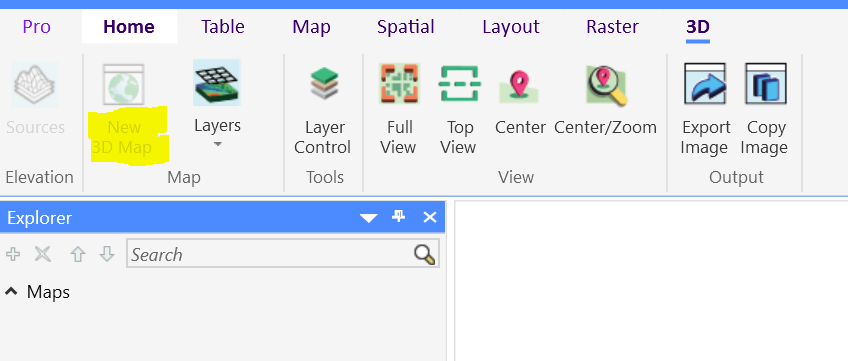The image size is (848, 361).
Task: Click the search magnifier icon
Action: click(x=425, y=254)
